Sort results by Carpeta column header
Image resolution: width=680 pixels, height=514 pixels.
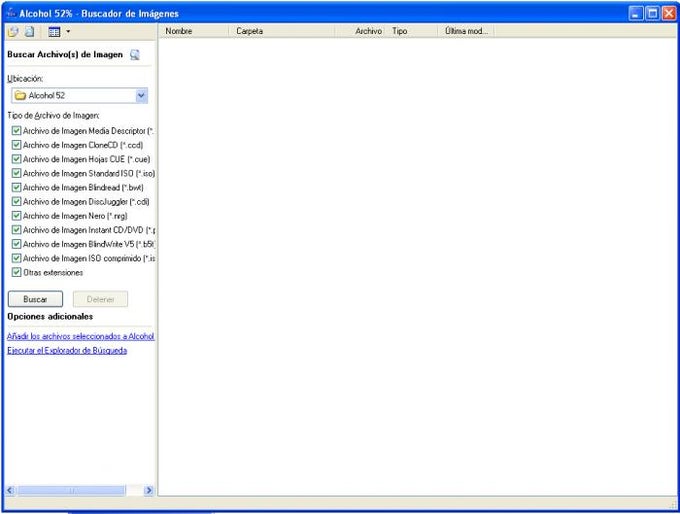click(281, 31)
